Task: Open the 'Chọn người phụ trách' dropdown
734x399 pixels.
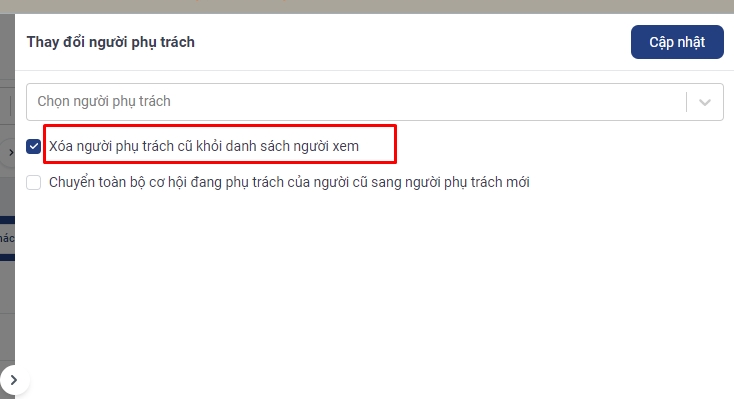Action: [375, 102]
